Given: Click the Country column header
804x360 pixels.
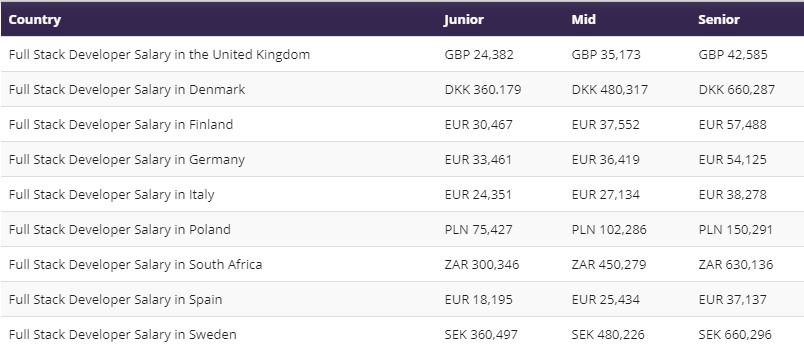Looking at the screenshot, I should click(34, 19).
